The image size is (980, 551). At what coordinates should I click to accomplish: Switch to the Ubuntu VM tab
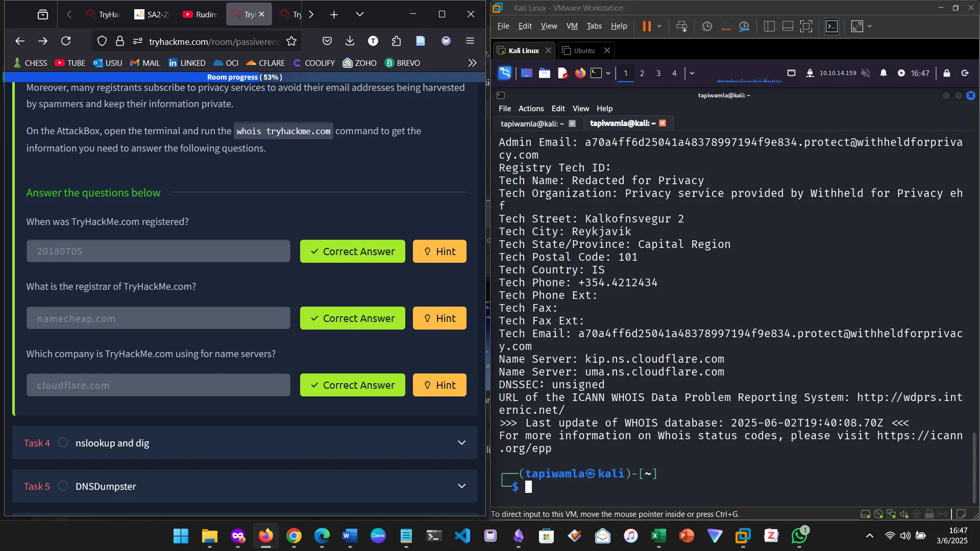[584, 51]
